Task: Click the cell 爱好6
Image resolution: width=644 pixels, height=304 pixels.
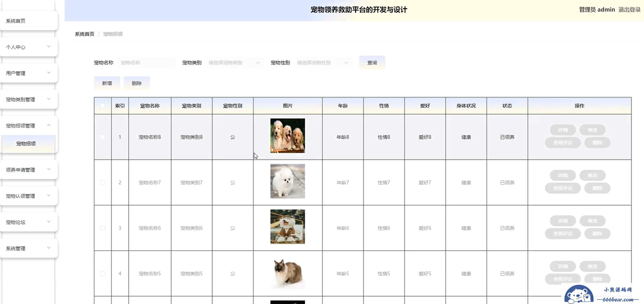Action: [425, 228]
